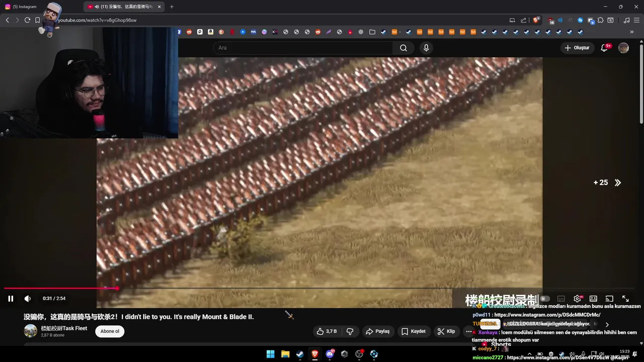Screen dimensions: 644x362
Task: Click the search magnifier button
Action: [404, 48]
